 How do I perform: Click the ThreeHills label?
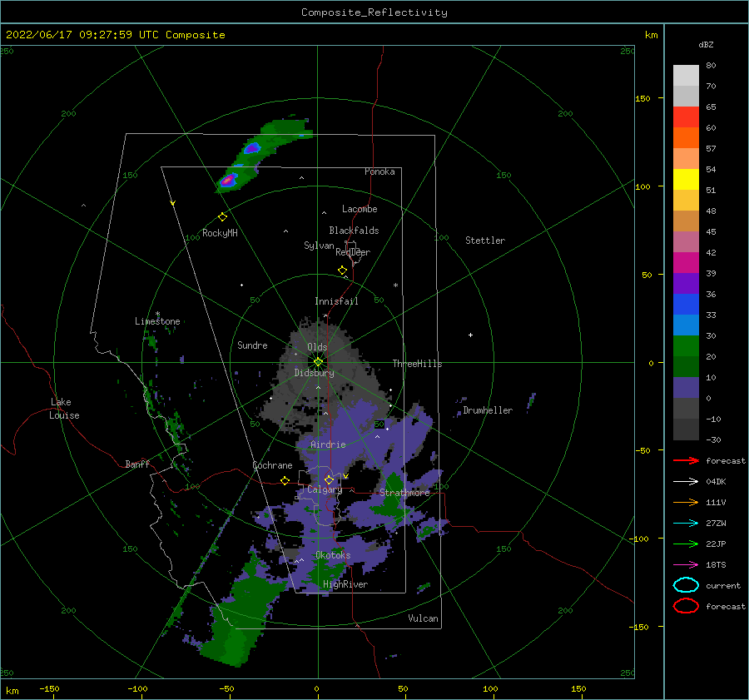[x=417, y=364]
